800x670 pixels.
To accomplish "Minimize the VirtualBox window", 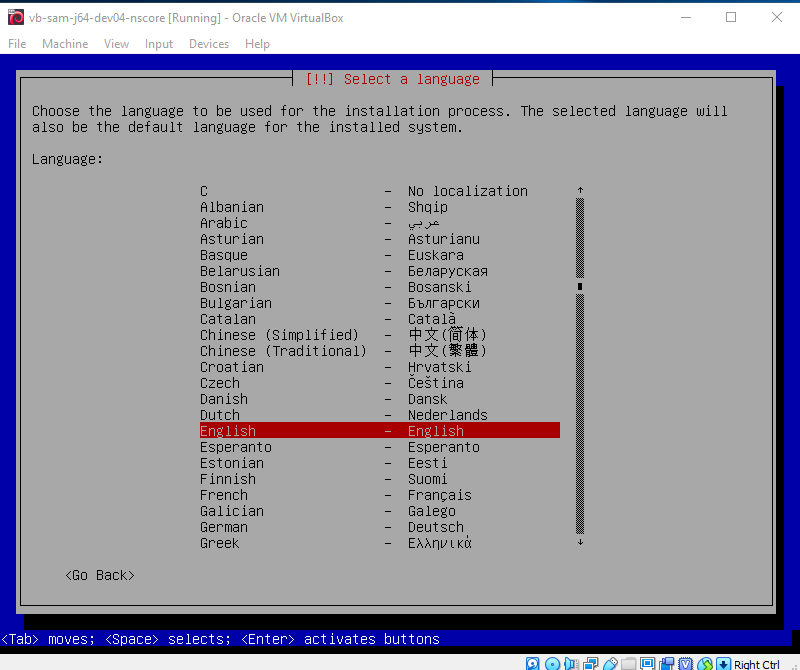I will pyautogui.click(x=686, y=17).
